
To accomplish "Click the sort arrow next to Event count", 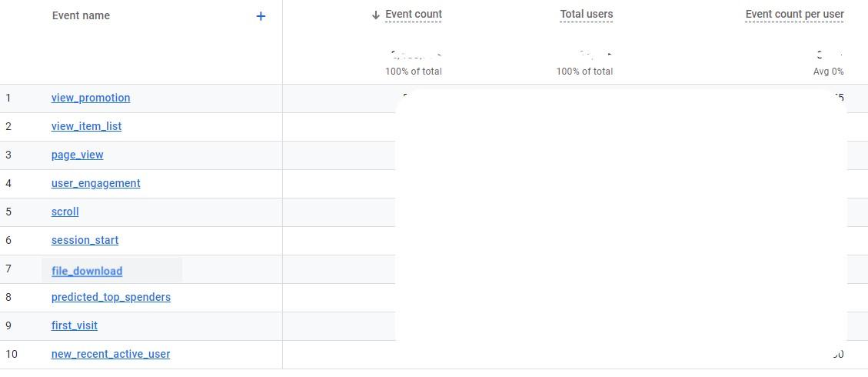I will [x=376, y=15].
